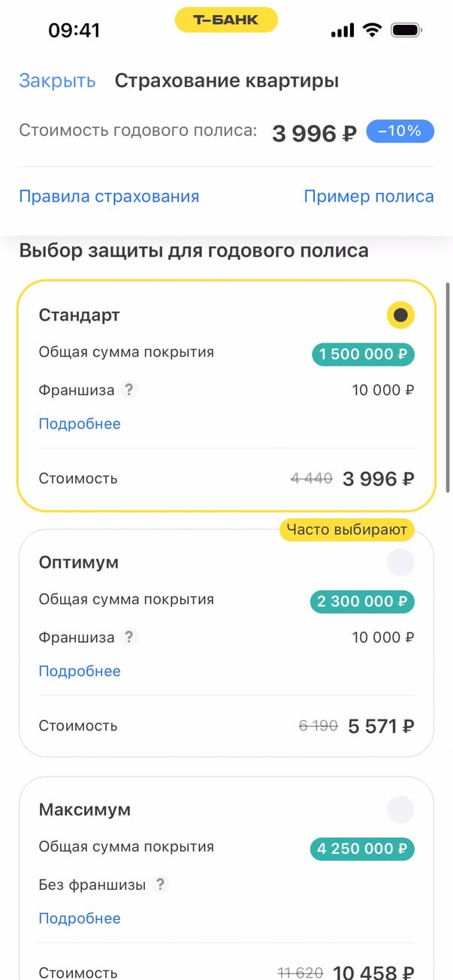Tap Закрыть to close the screen
The width and height of the screenshot is (453, 980).
57,81
